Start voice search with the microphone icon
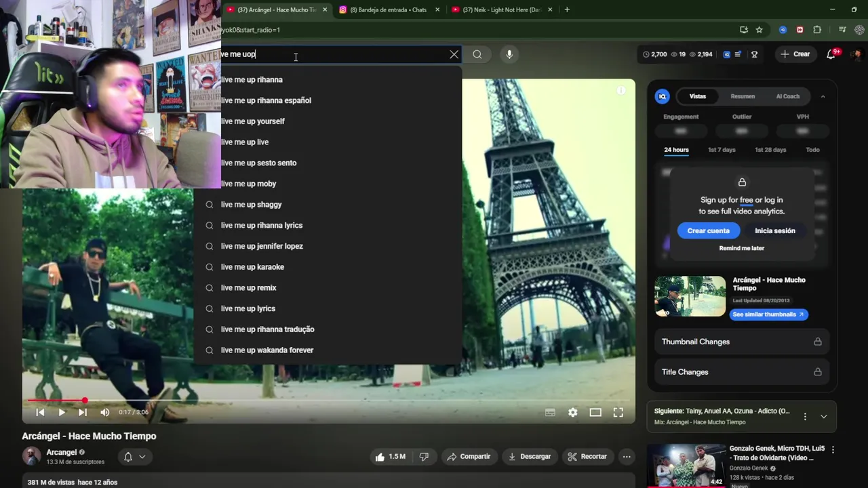 click(509, 54)
